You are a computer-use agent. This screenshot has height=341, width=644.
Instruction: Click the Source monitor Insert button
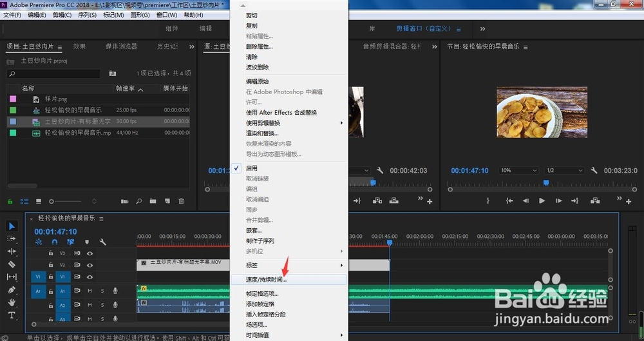point(377,200)
